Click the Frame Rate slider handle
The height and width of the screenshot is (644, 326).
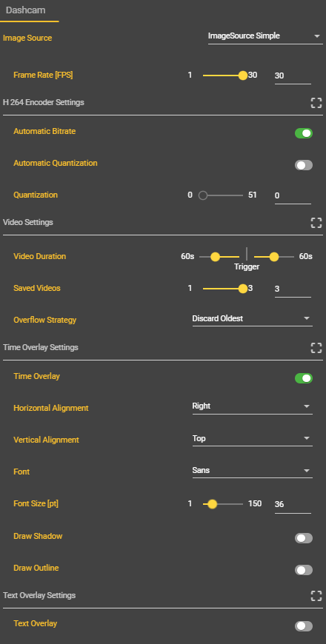pyautogui.click(x=243, y=76)
